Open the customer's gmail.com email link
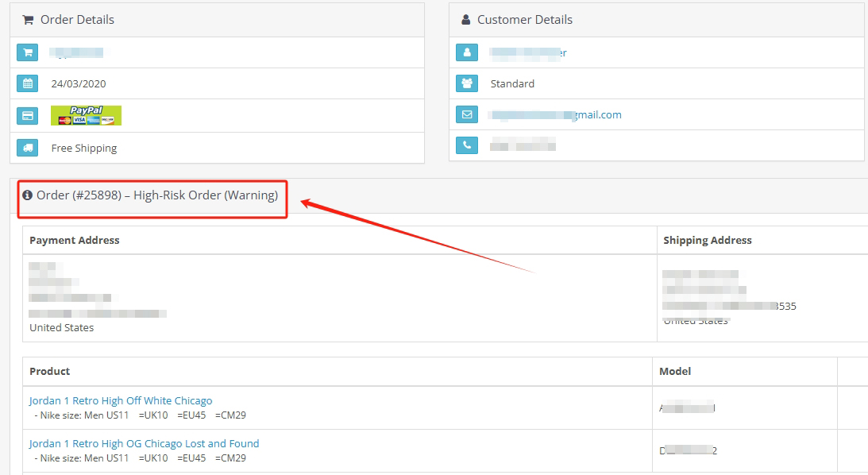 tap(555, 114)
